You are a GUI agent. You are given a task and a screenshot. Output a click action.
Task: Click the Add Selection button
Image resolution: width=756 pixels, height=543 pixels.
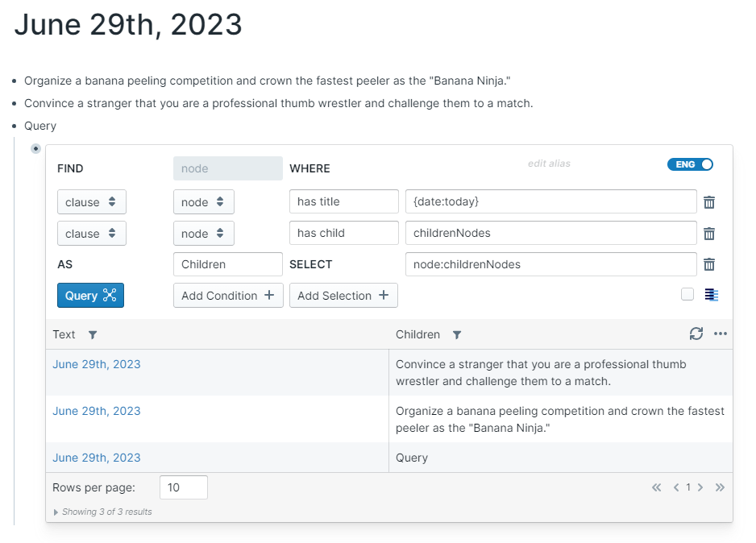tap(343, 296)
